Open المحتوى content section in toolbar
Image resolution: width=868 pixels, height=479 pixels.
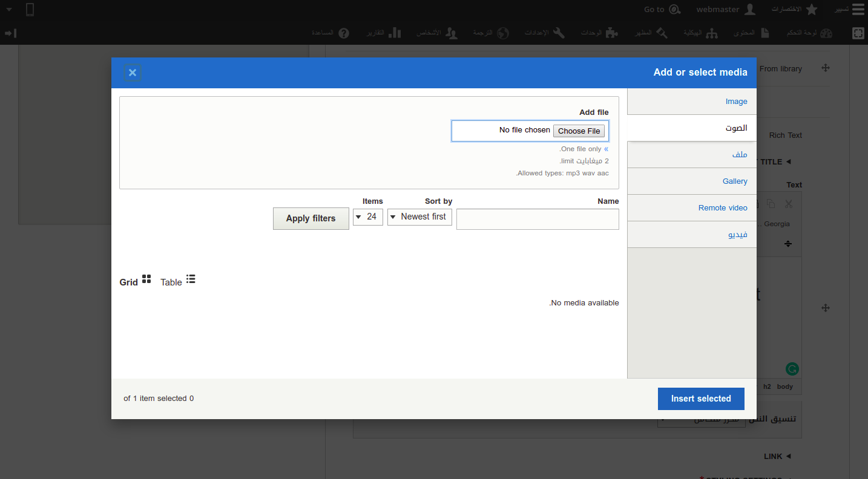(752, 33)
